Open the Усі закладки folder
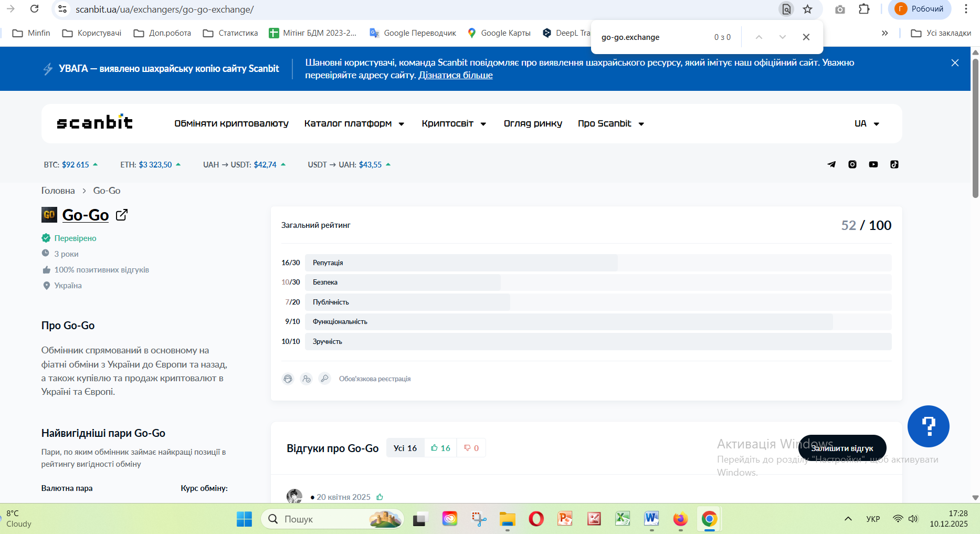The width and height of the screenshot is (980, 534). pos(941,33)
